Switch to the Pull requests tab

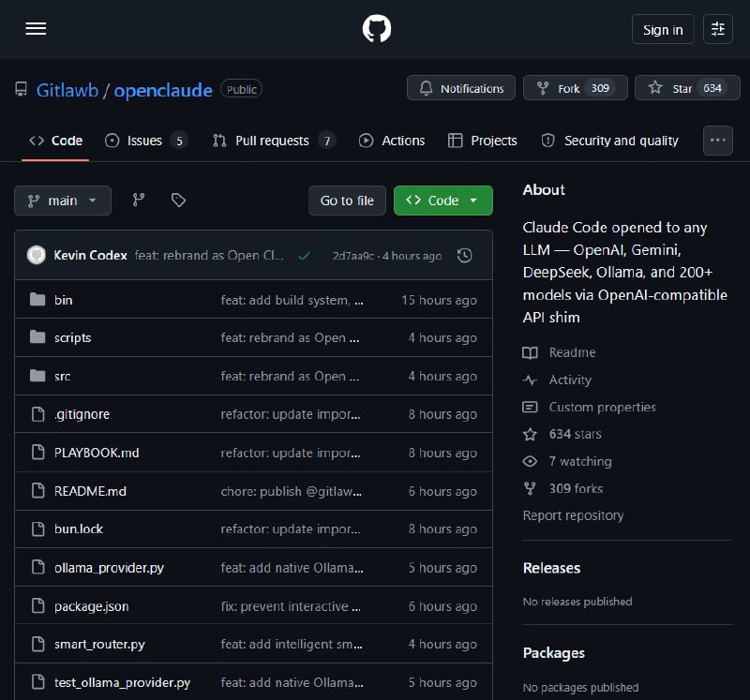tap(272, 141)
